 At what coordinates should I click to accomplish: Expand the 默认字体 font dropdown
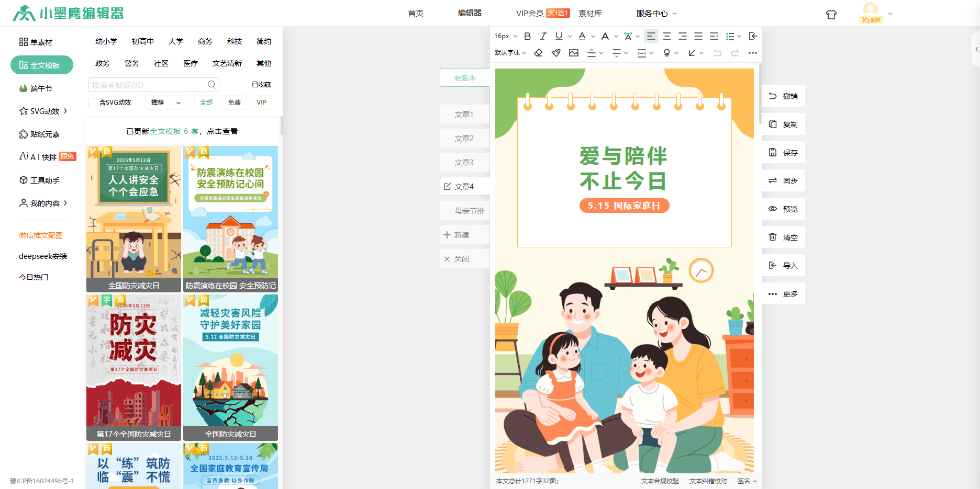tap(510, 53)
